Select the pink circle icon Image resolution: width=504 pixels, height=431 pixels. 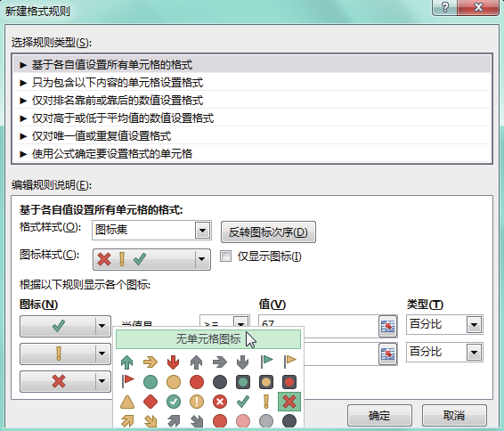[x=243, y=421]
